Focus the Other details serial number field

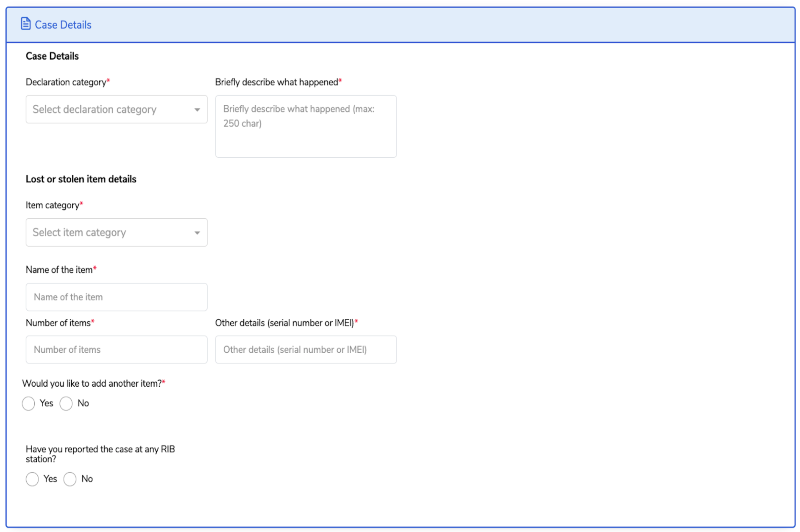305,349
